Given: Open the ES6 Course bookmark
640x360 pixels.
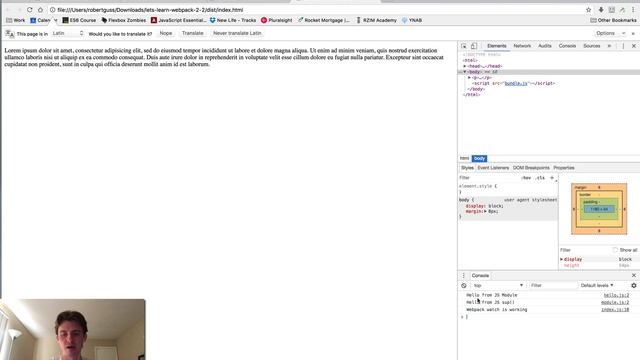Looking at the screenshot, I should coord(79,20).
